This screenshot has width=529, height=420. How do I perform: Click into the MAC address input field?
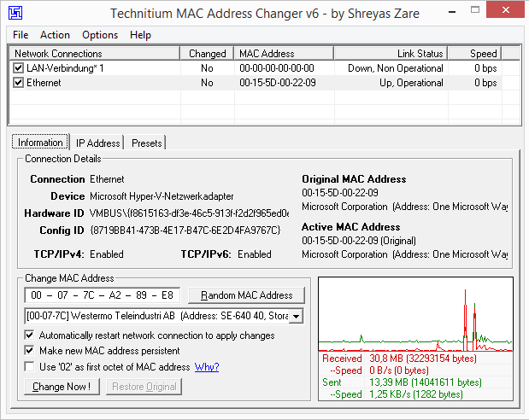coord(102,295)
